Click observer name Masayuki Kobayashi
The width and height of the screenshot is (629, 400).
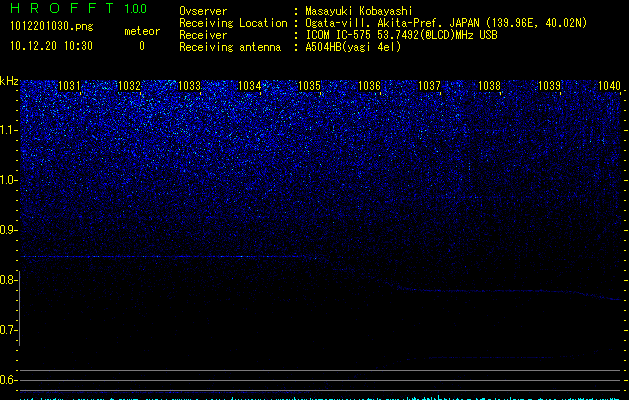[x=359, y=11]
